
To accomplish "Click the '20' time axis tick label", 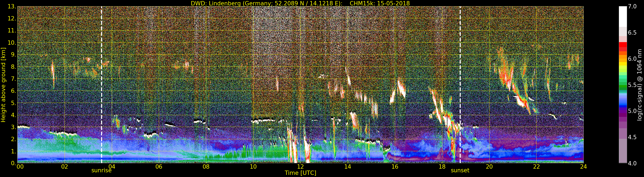I will point(489,166).
